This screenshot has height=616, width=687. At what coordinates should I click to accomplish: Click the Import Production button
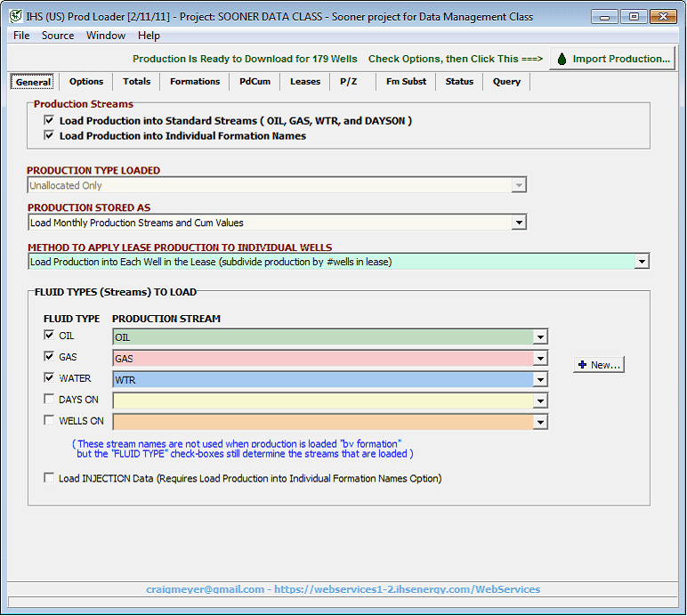pos(611,59)
